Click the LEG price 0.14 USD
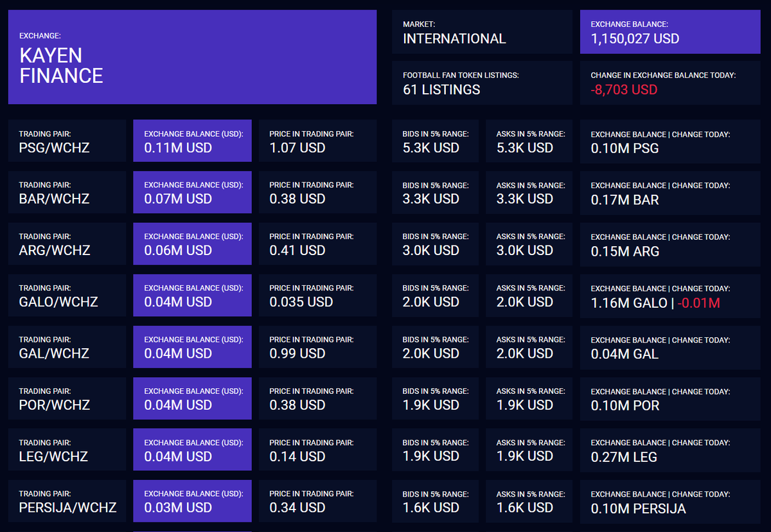The image size is (771, 532). click(x=317, y=450)
